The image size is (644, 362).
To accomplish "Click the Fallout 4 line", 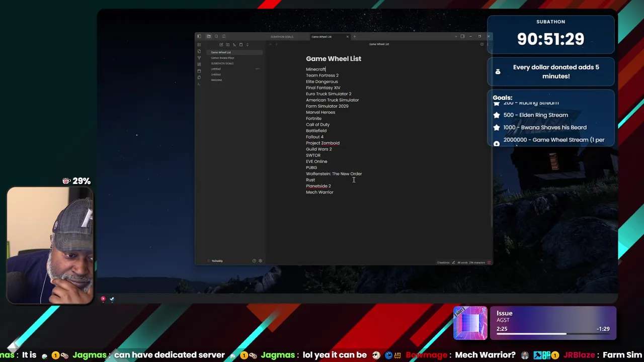I will pos(314,137).
